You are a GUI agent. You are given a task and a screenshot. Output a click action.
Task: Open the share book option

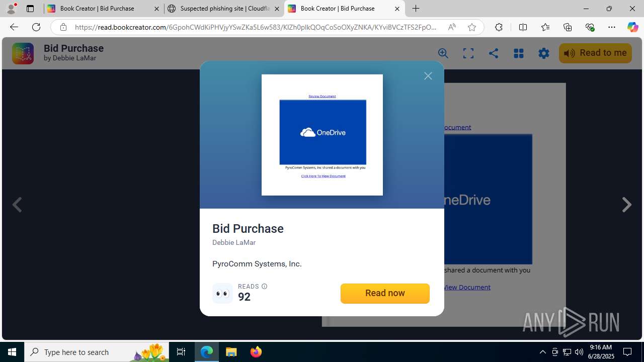[x=494, y=53]
